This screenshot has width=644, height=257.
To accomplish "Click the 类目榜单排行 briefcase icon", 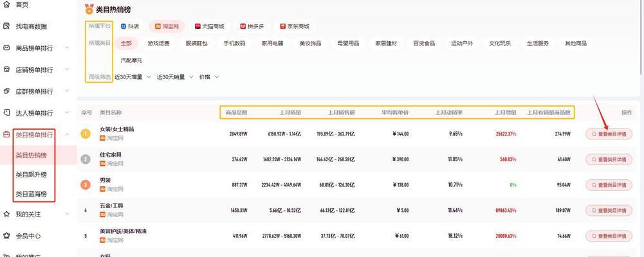I will click(6, 134).
